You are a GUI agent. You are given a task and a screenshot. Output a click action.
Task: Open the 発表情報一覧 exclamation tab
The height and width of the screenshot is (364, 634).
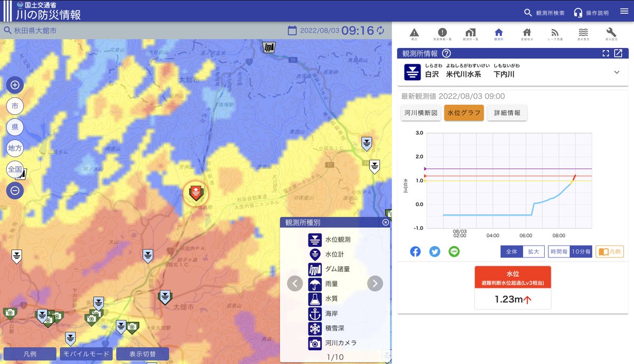[x=442, y=34]
